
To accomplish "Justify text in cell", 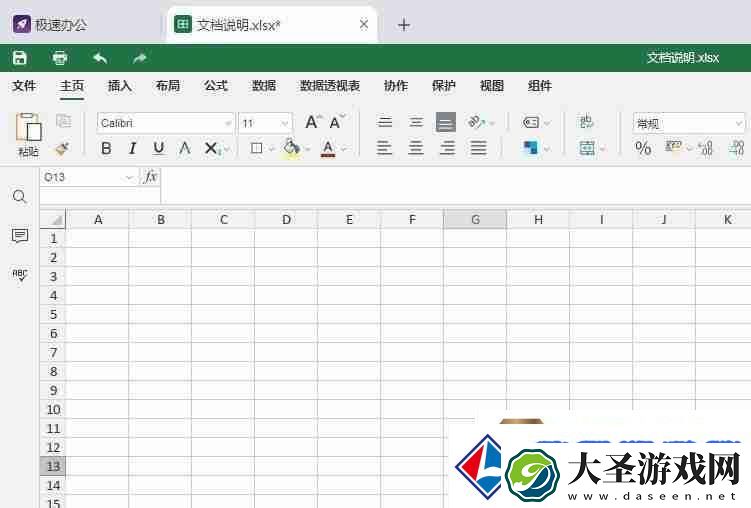I will click(478, 148).
